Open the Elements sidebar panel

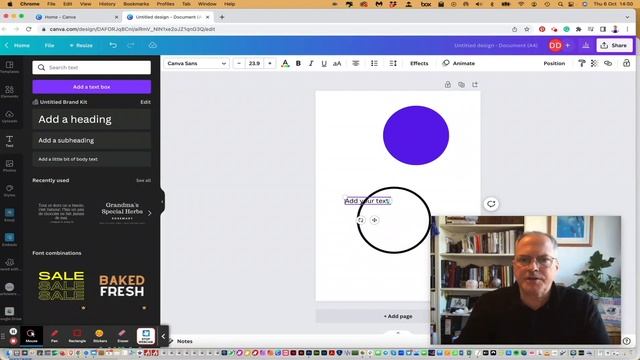pos(9,91)
